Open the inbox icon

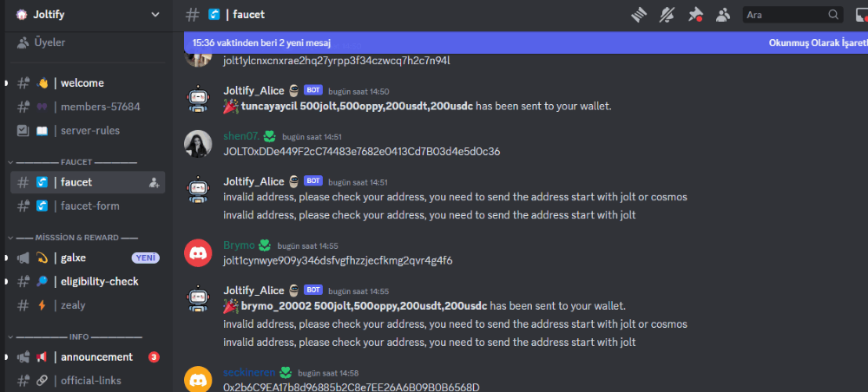[863, 15]
